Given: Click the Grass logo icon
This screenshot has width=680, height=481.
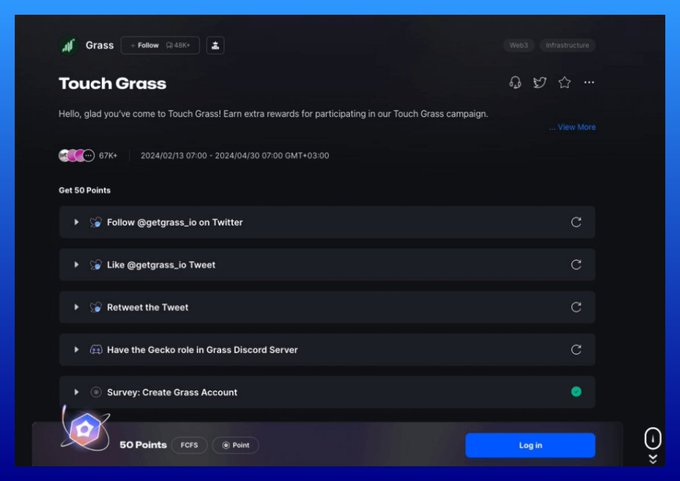Looking at the screenshot, I should [69, 45].
